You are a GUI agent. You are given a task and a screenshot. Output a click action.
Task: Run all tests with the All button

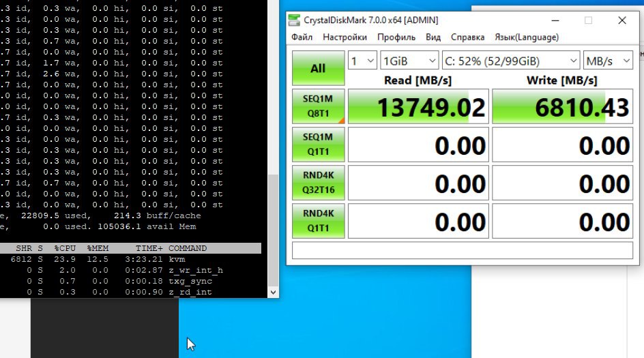coord(319,68)
